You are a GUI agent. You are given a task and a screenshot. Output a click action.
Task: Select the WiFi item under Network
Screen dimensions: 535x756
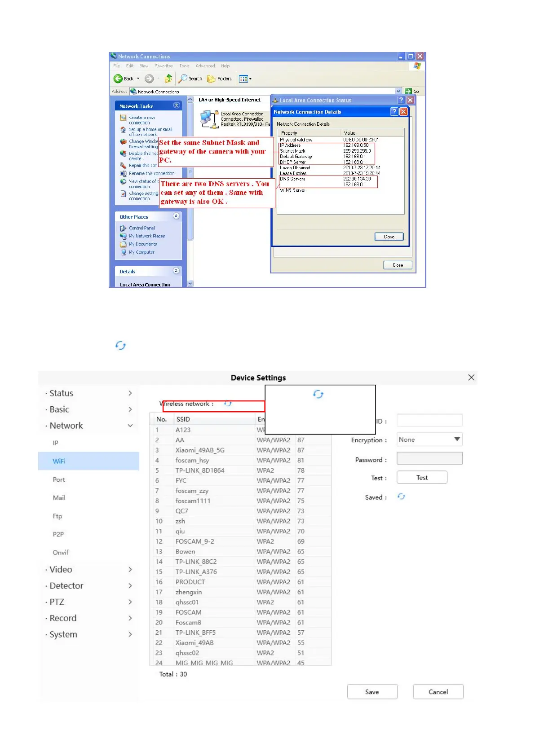[x=88, y=461]
